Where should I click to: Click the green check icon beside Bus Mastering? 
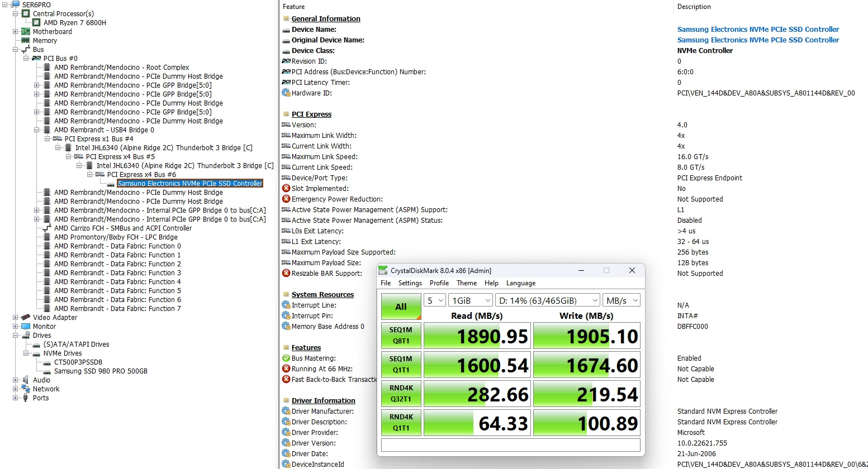(286, 358)
